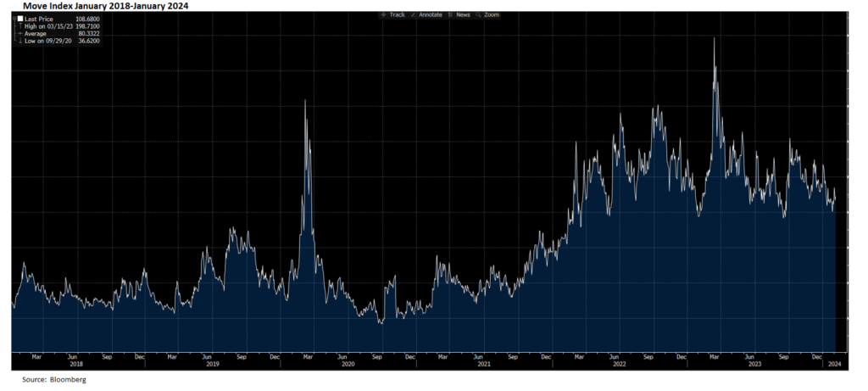Click the 2023 year label on the axis
Image resolution: width=868 pixels, height=391 pixels.
[754, 364]
